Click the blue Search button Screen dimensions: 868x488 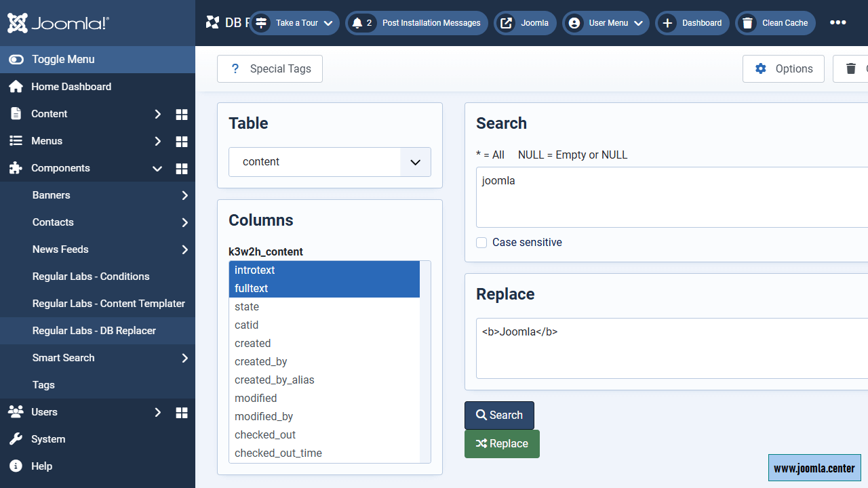(x=499, y=415)
